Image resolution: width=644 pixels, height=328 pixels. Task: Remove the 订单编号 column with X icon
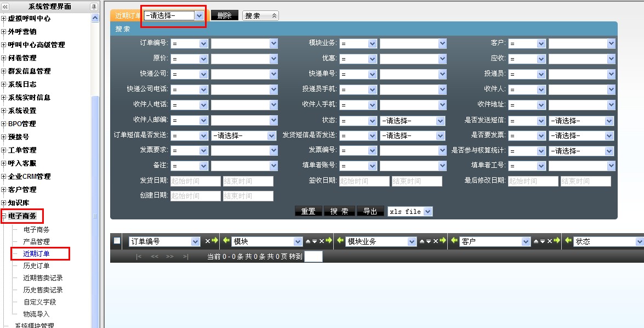coord(207,241)
